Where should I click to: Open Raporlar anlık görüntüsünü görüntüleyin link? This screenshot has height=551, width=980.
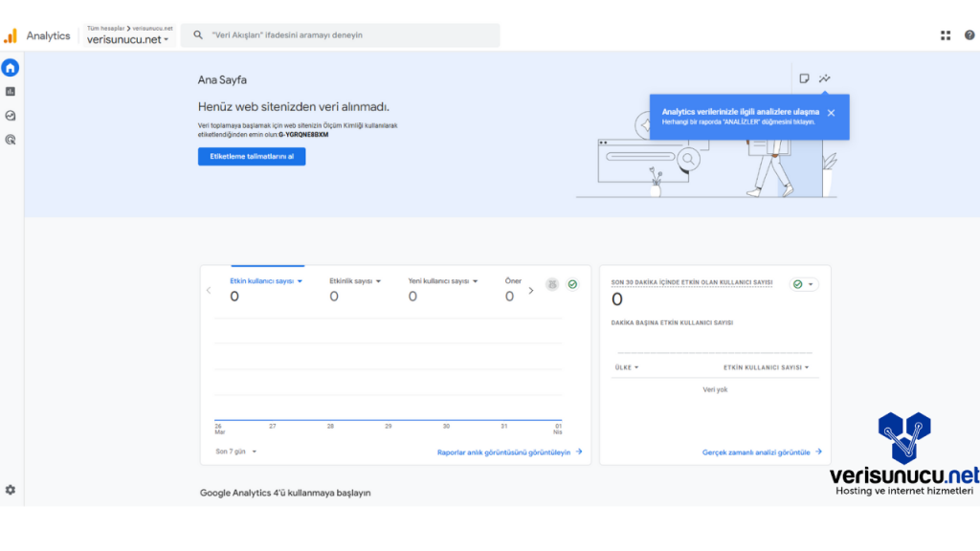pos(510,452)
